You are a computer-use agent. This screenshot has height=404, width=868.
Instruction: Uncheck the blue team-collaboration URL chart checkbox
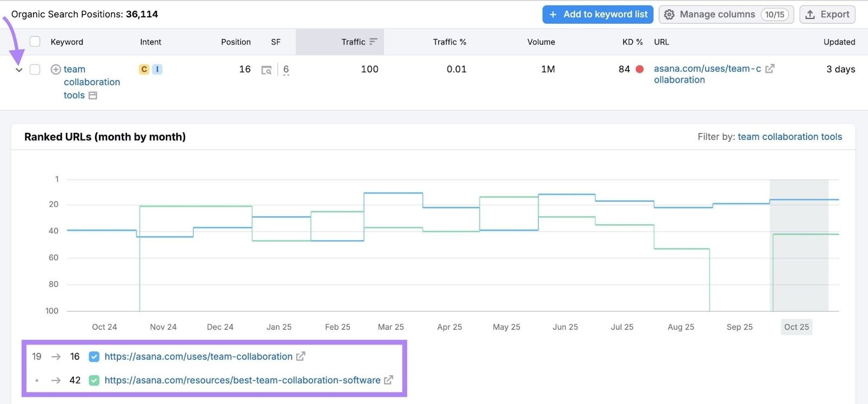(94, 357)
